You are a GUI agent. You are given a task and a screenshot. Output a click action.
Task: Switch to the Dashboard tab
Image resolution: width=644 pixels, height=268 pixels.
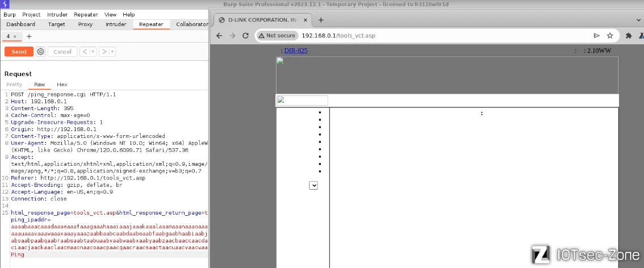click(20, 24)
